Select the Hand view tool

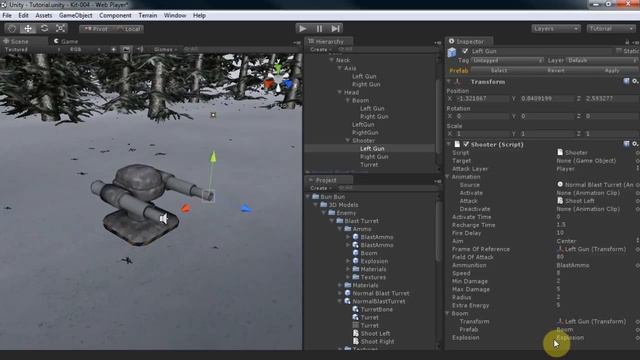[12, 29]
